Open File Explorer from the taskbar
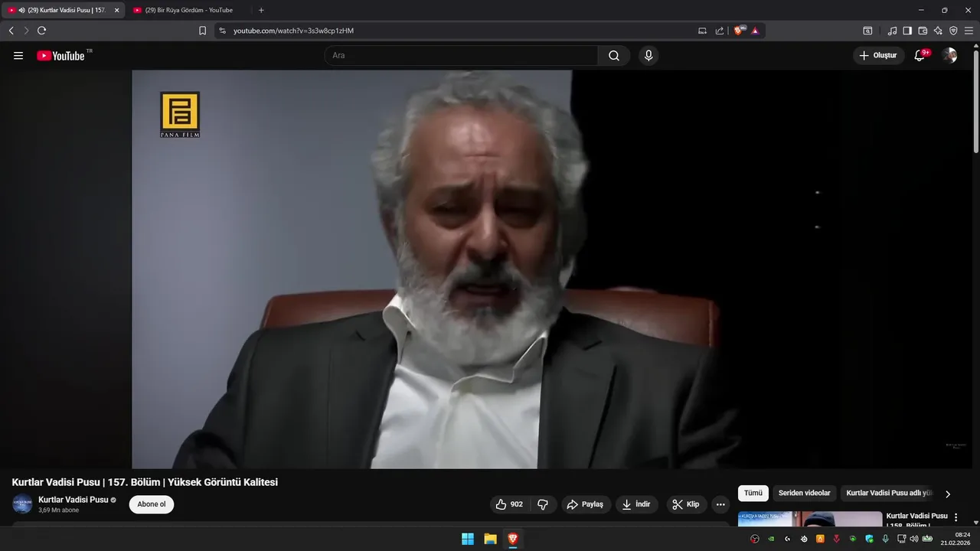This screenshot has height=551, width=980. [490, 540]
